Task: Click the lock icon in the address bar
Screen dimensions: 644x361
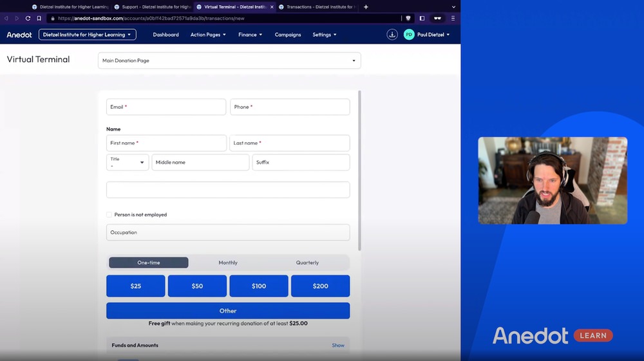Action: [x=53, y=18]
